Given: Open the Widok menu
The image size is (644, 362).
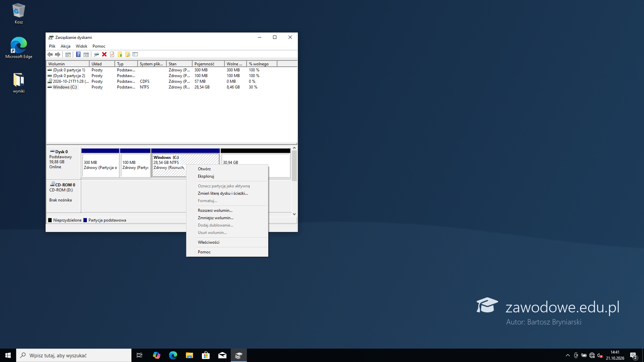Looking at the screenshot, I should [82, 46].
